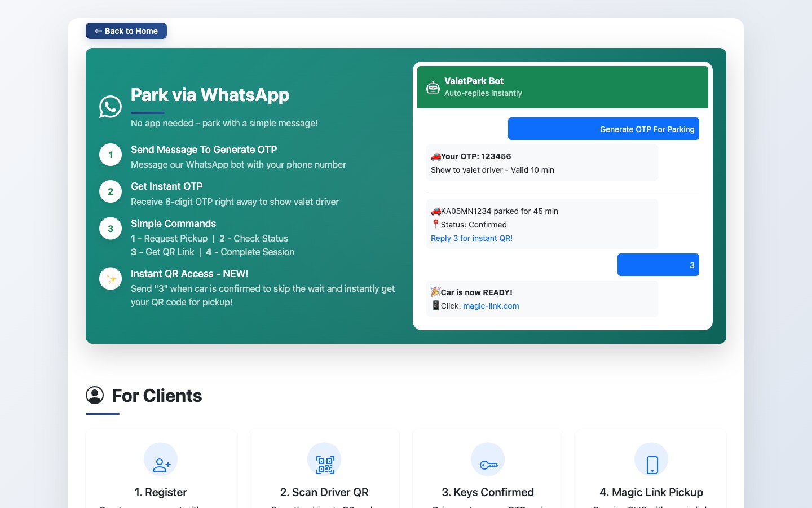
Task: Click Message our WhatsApp bot description text
Action: [239, 164]
